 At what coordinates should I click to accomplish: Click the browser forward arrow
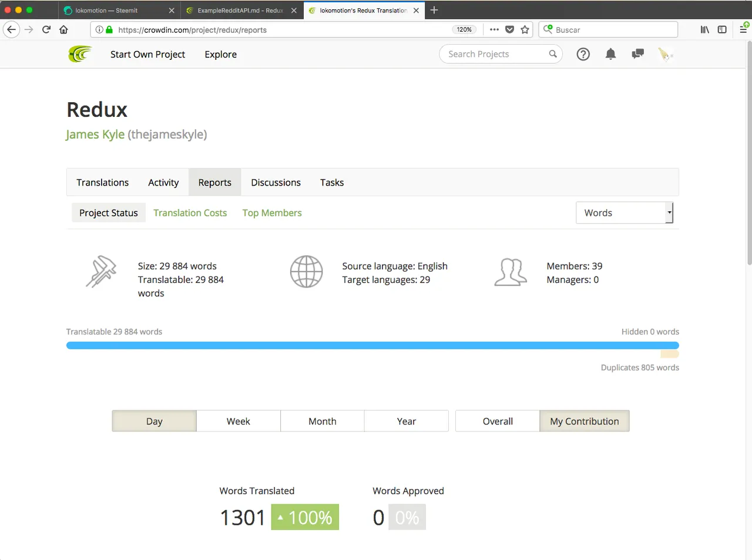[x=29, y=29]
